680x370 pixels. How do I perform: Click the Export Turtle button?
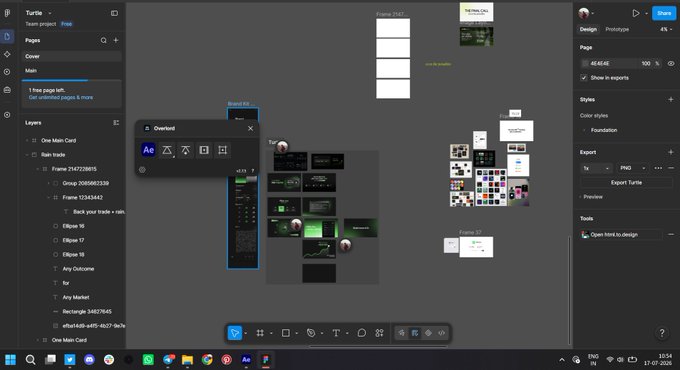[626, 183]
